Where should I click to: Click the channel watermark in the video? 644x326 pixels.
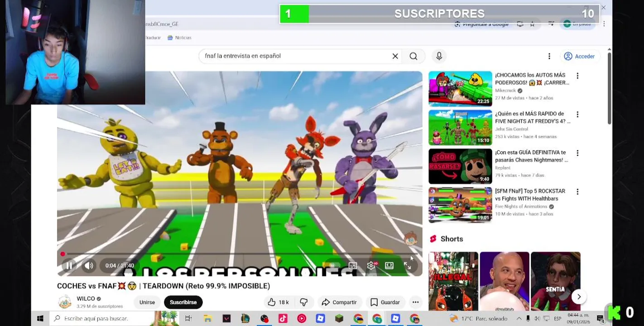click(411, 239)
